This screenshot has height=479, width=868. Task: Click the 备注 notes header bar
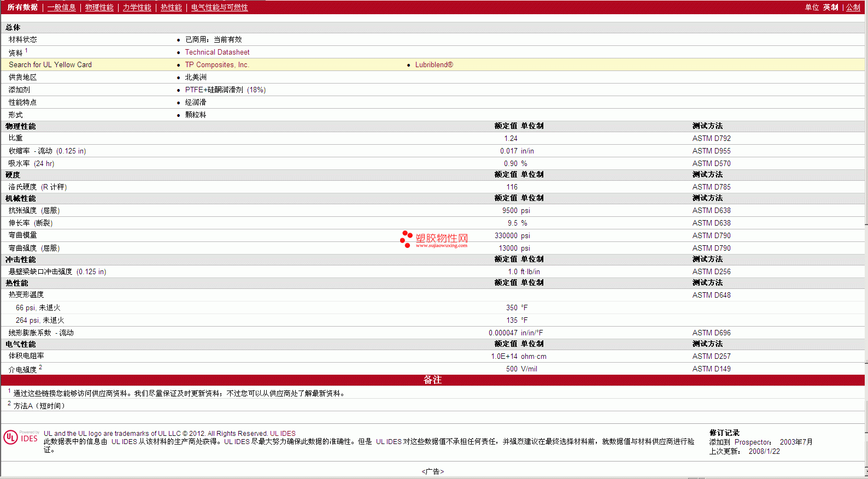(x=432, y=380)
